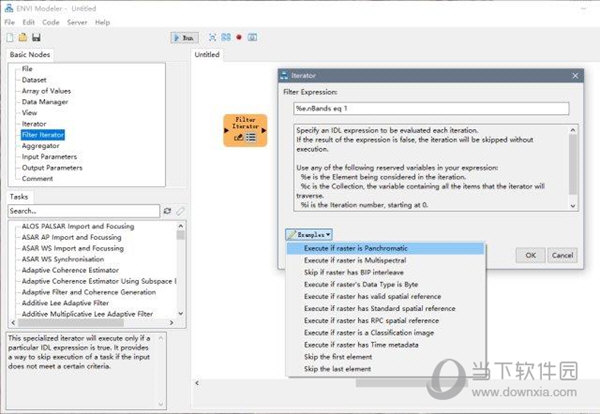The height and width of the screenshot is (414, 600).
Task: Open the Code menu
Action: point(51,22)
